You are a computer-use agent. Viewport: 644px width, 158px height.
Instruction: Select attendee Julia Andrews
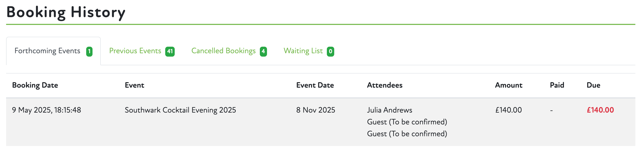[x=389, y=110]
